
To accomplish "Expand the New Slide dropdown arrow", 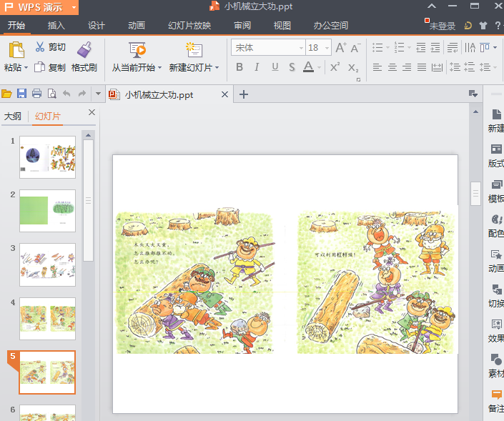I will [x=217, y=67].
